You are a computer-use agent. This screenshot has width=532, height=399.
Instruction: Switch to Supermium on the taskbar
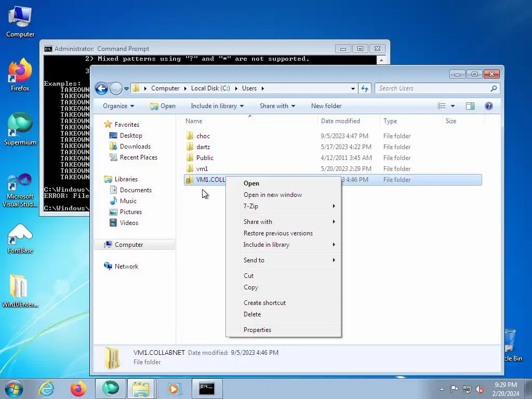(x=111, y=389)
